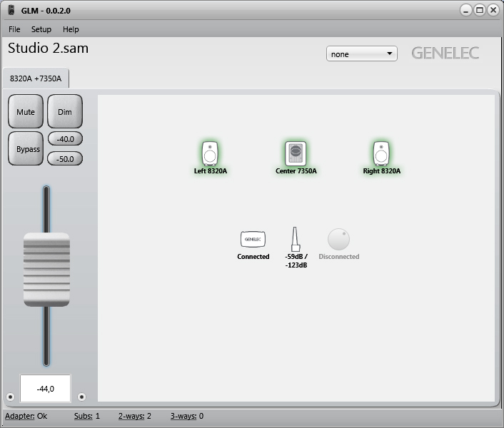Toggle the Dim button
This screenshot has height=428, width=504.
[65, 111]
